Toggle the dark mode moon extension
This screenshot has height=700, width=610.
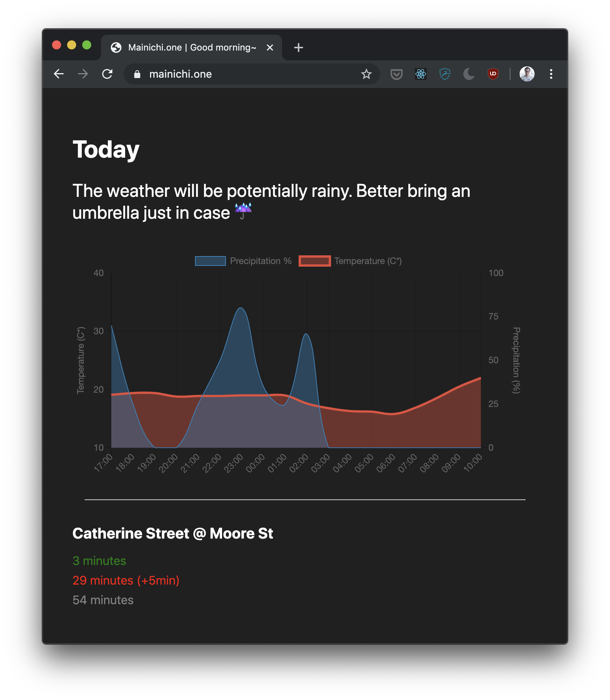[x=469, y=74]
